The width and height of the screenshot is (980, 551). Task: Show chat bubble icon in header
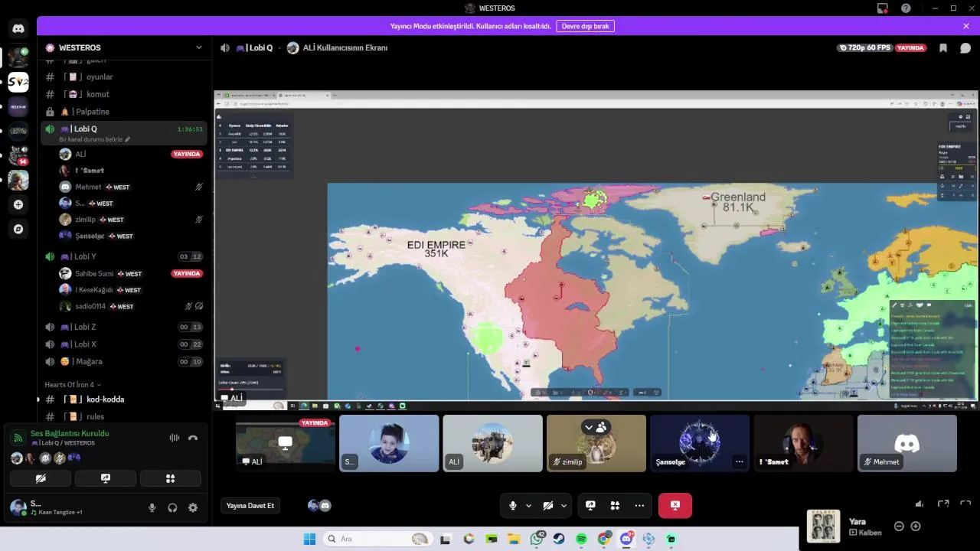965,47
